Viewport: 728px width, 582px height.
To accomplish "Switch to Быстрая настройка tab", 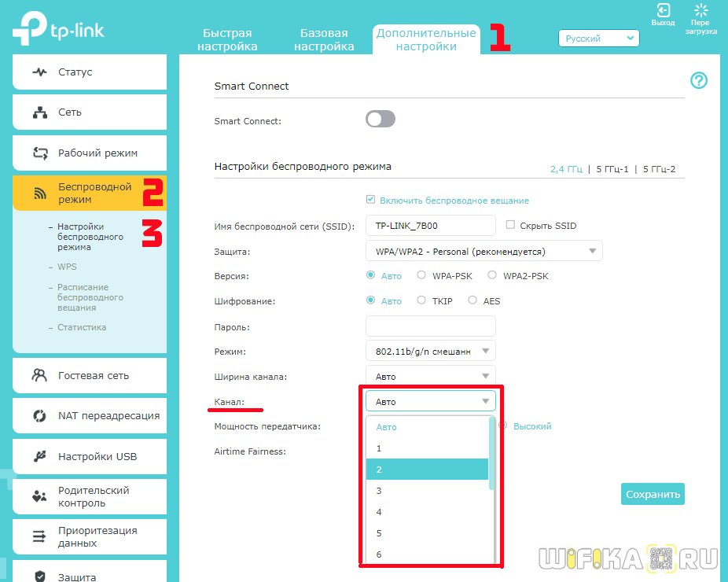I will coord(227,39).
